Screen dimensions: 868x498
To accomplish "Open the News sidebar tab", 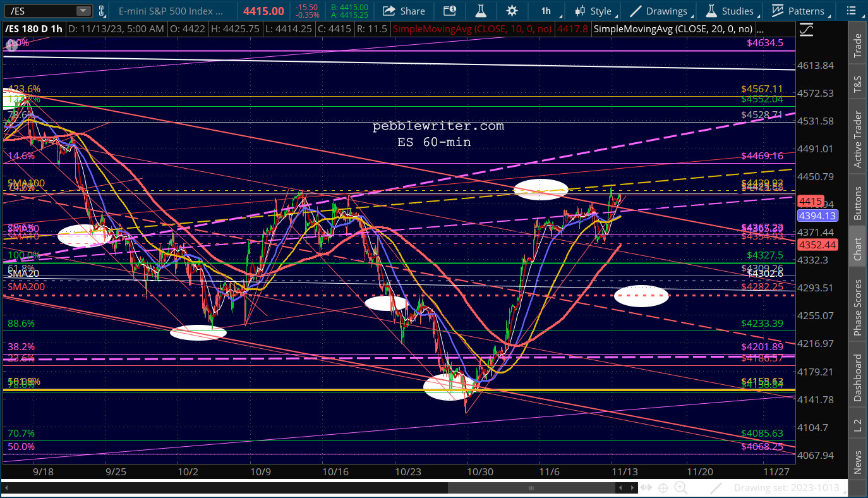I will [x=857, y=462].
